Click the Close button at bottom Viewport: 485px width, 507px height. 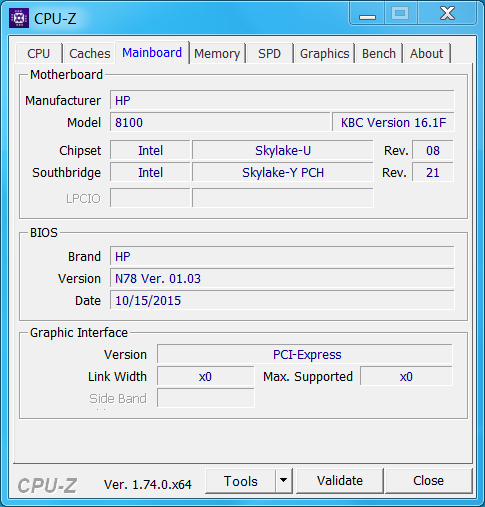pyautogui.click(x=428, y=481)
